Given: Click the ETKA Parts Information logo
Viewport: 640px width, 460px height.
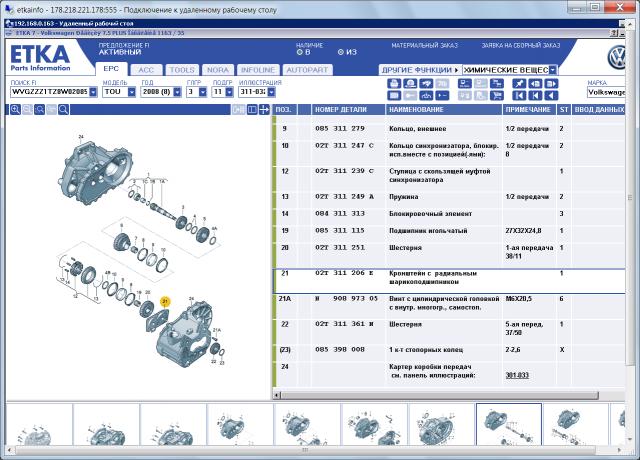Looking at the screenshot, I should pyautogui.click(x=40, y=58).
